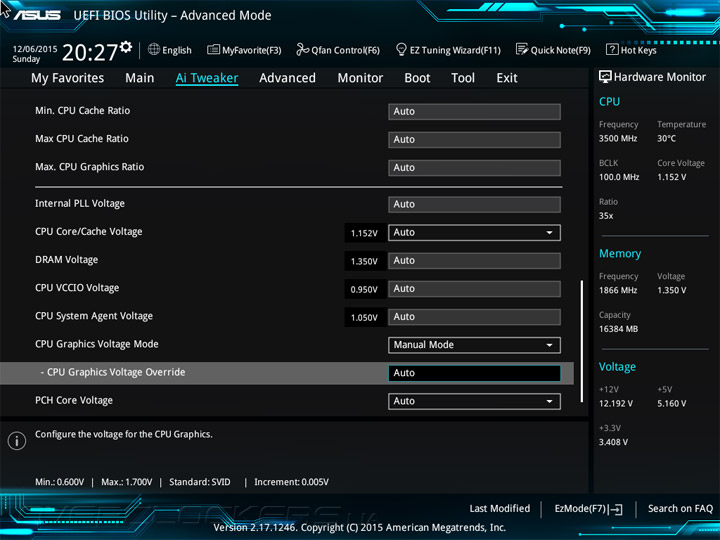Image resolution: width=720 pixels, height=540 pixels.
Task: Click Min. CPU Cache Ratio field
Action: 474,112
